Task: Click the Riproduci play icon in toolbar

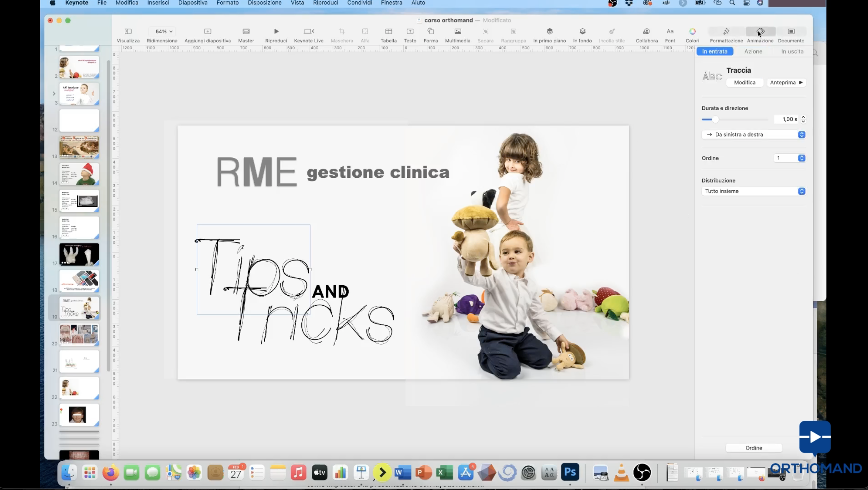Action: point(276,31)
